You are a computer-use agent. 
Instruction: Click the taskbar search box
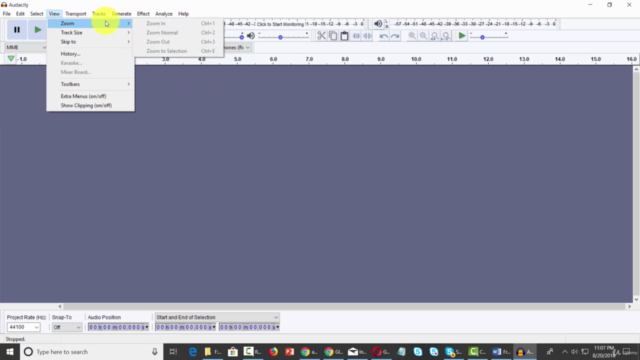point(91,351)
